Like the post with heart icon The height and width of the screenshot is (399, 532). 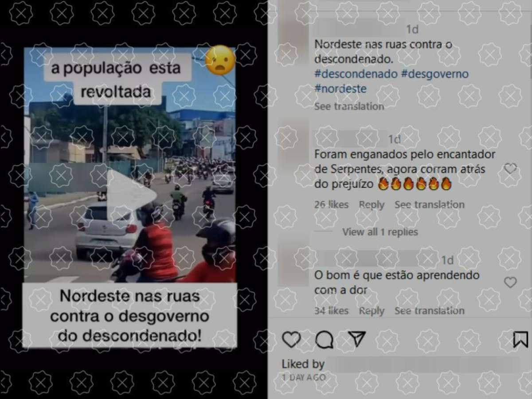tap(291, 340)
